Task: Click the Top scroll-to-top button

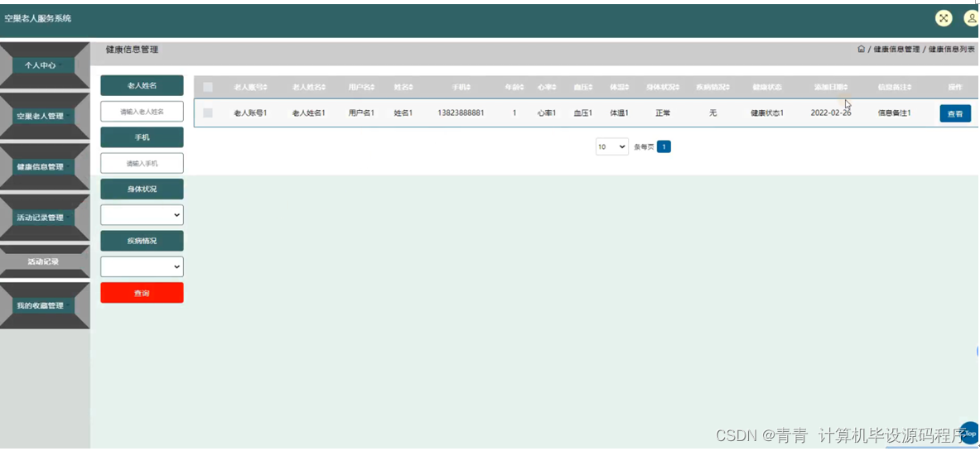Action: 970,432
